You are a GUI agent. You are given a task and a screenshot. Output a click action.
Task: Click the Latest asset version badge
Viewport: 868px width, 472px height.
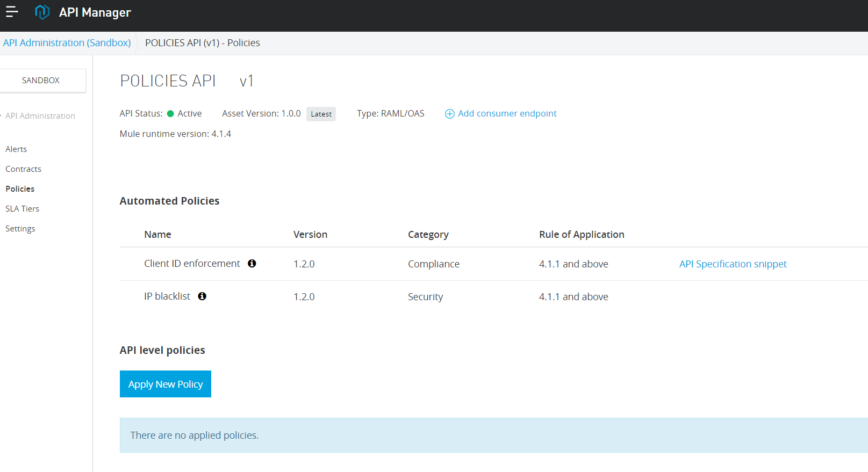(x=321, y=114)
